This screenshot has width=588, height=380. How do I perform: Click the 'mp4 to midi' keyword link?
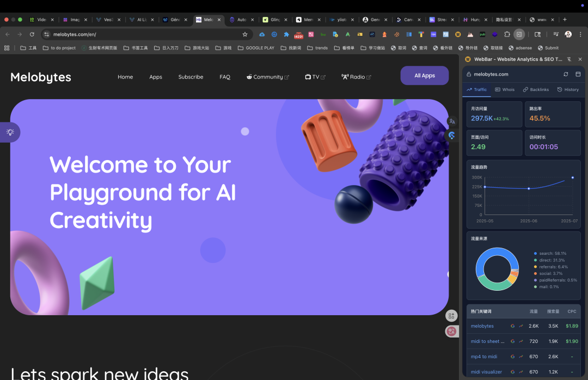point(484,357)
